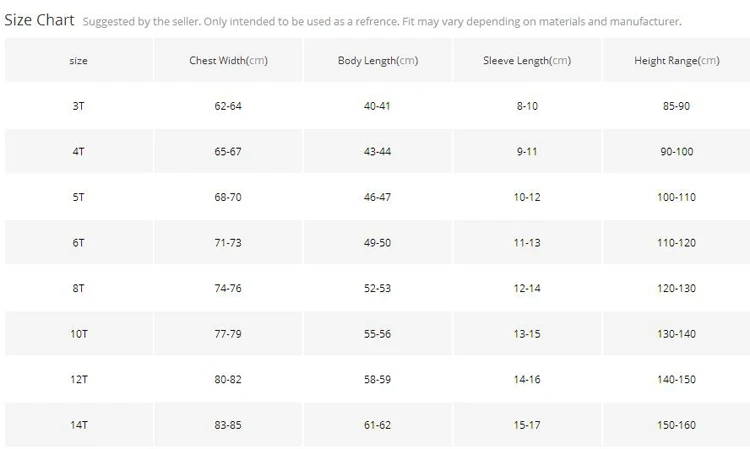
Task: Click the size column header
Action: (x=78, y=60)
